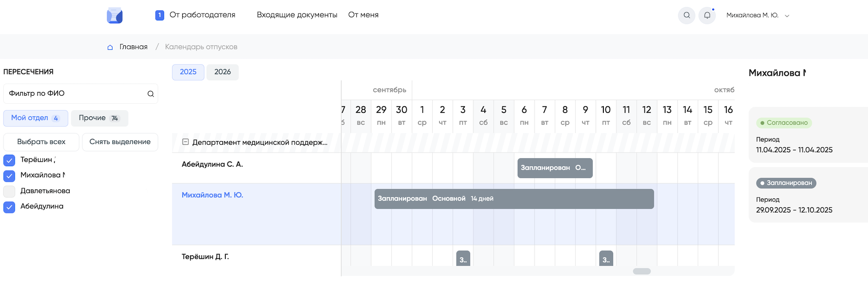
Task: Open the Прочие tab
Action: click(x=99, y=118)
